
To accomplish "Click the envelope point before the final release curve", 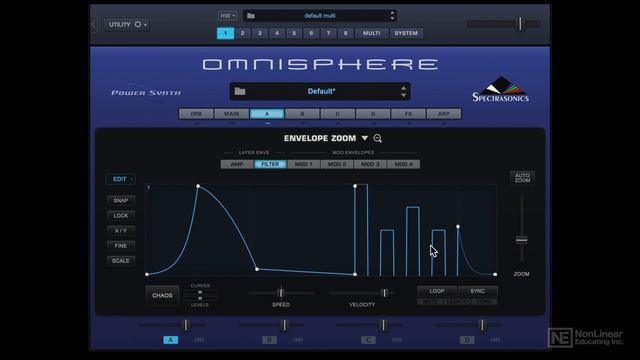I will pos(458,227).
